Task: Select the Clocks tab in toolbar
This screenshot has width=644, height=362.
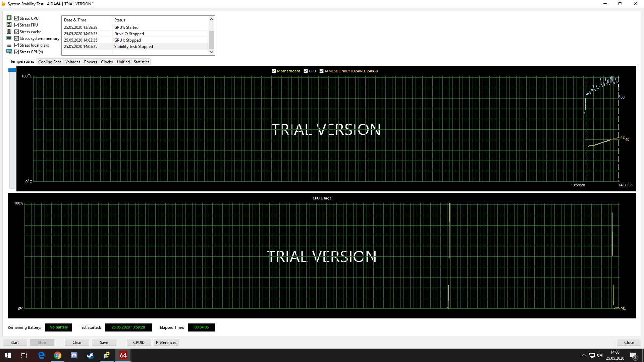Action: pos(107,61)
